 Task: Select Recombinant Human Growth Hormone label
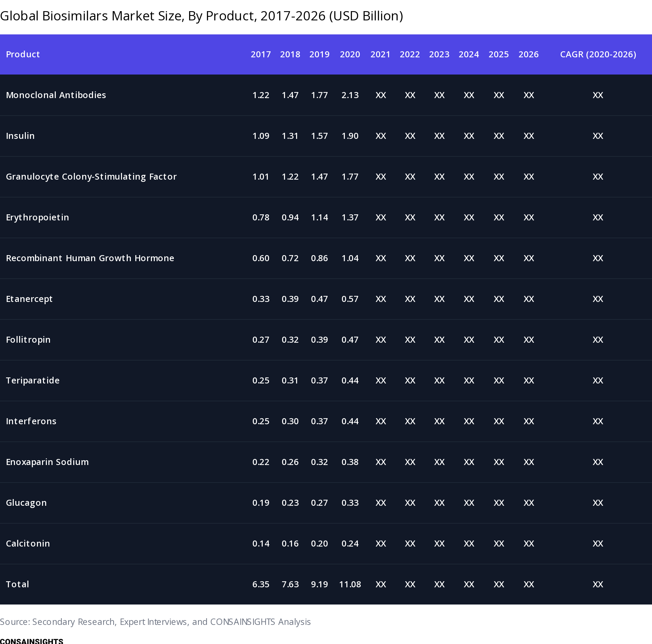(x=90, y=258)
